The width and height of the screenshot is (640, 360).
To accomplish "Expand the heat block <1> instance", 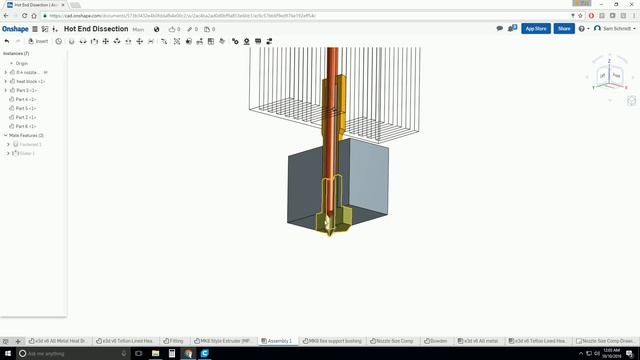I will pos(6,81).
